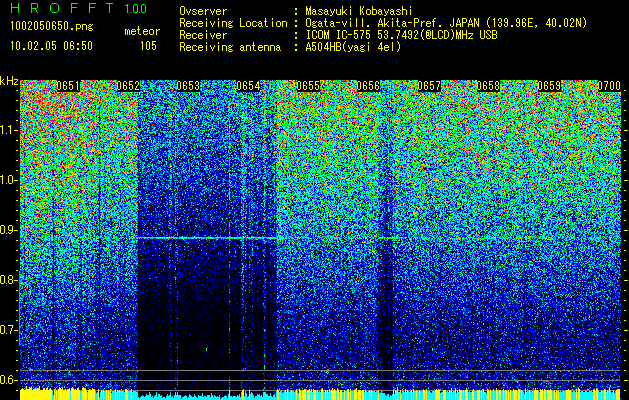
Task: Click the kHz axis unit label
Action: pyautogui.click(x=9, y=82)
